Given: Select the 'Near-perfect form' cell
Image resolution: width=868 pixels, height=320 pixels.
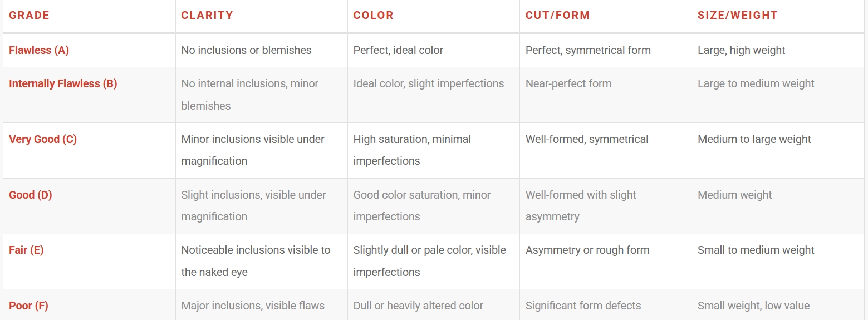Looking at the screenshot, I should 568,83.
